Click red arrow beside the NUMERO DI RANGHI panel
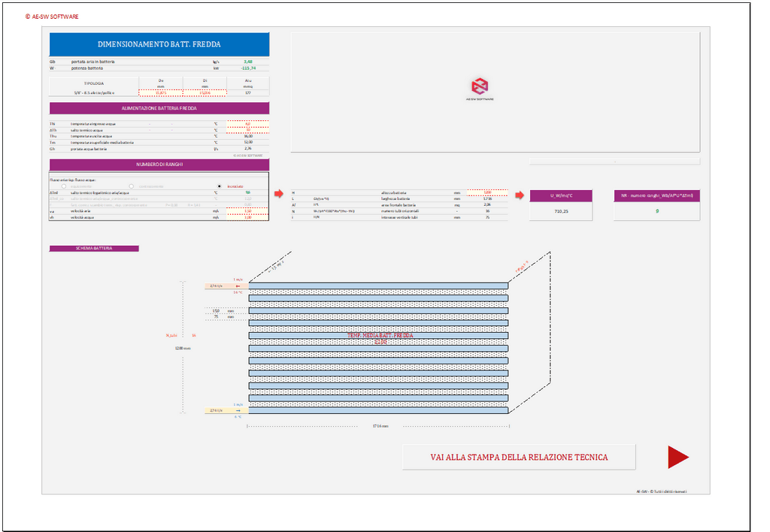Viewport: 770px width, 532px height. pyautogui.click(x=279, y=194)
